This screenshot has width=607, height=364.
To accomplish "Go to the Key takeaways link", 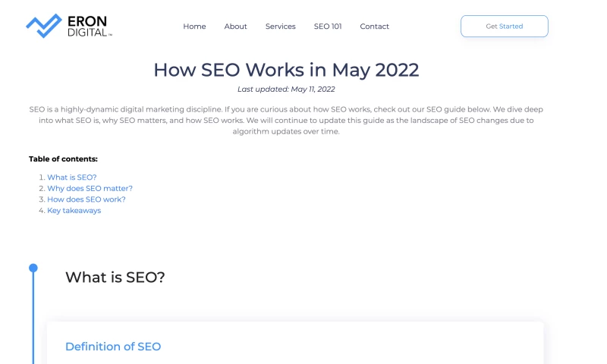I will click(74, 211).
